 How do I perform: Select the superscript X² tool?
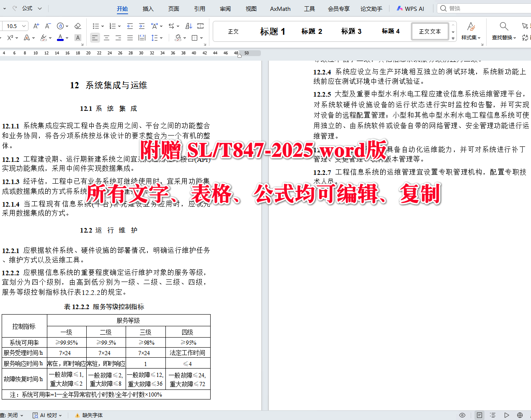[x=10, y=38]
